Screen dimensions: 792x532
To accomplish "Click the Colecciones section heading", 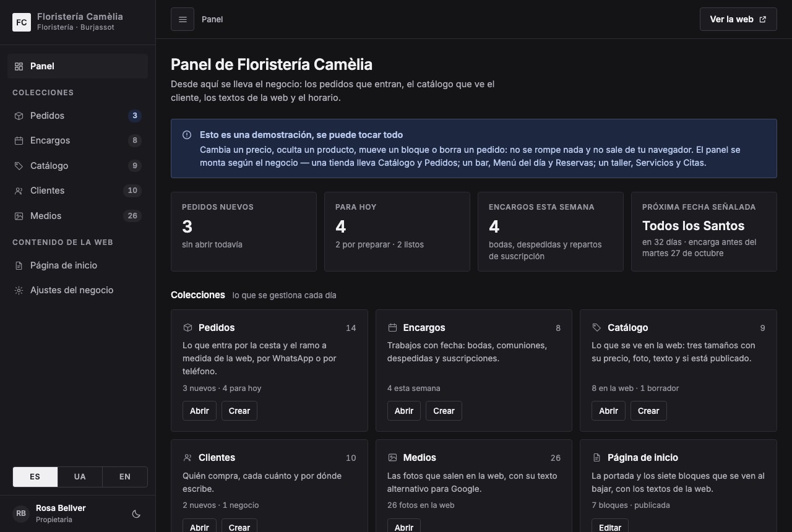I will [198, 295].
